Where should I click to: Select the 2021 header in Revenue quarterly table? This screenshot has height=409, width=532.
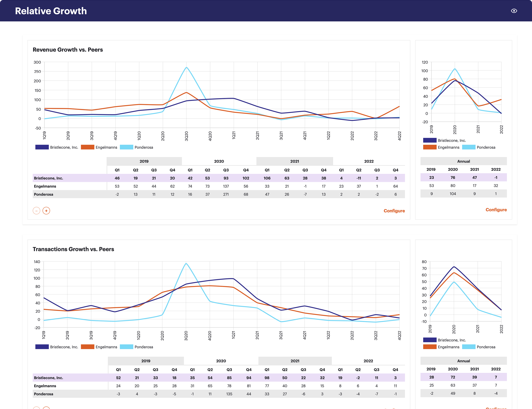(x=294, y=161)
